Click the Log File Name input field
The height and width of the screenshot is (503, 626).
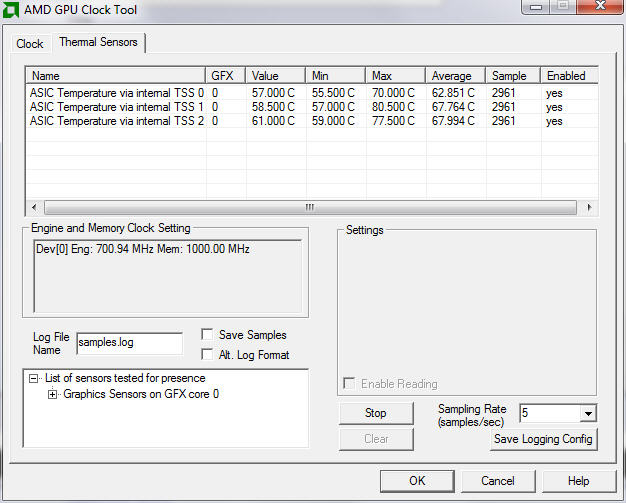(130, 343)
